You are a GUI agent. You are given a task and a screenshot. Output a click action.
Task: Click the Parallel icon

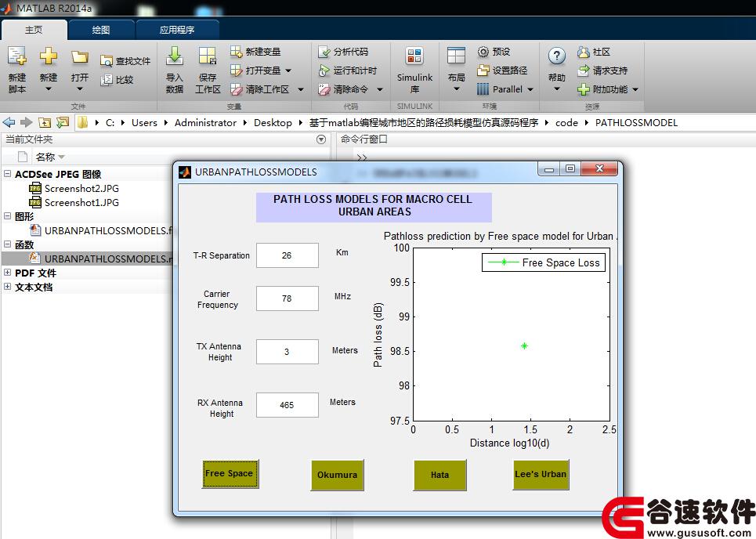483,89
